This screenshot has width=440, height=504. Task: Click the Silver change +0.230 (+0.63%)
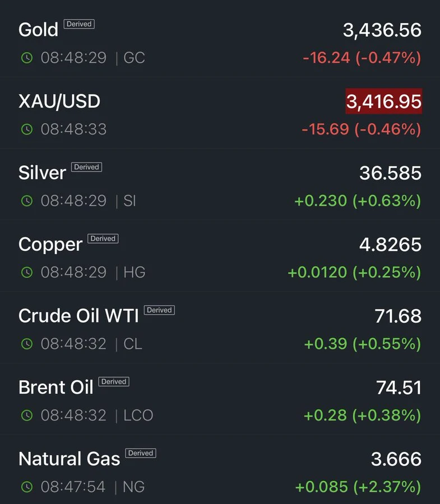click(358, 201)
